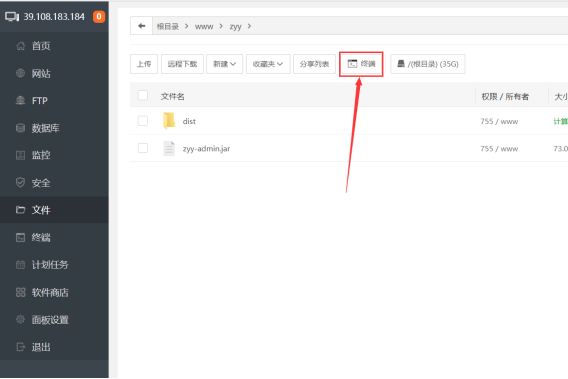Click the home icon beside 首页

21,46
